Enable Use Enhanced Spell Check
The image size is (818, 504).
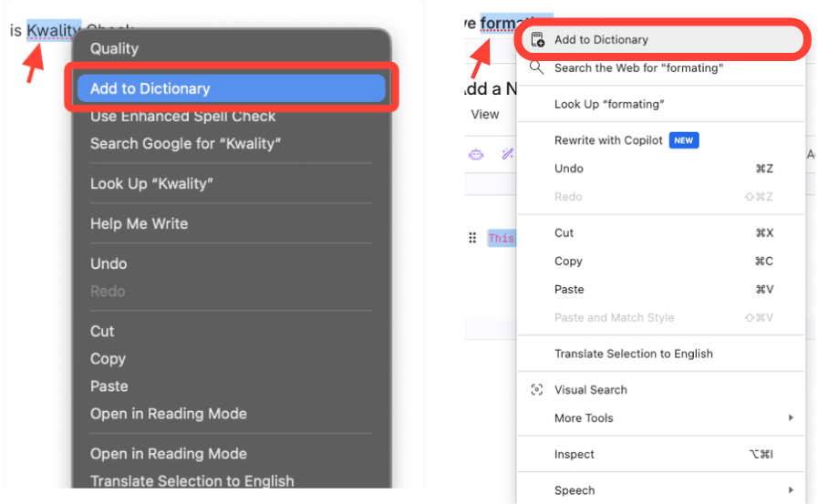[182, 117]
